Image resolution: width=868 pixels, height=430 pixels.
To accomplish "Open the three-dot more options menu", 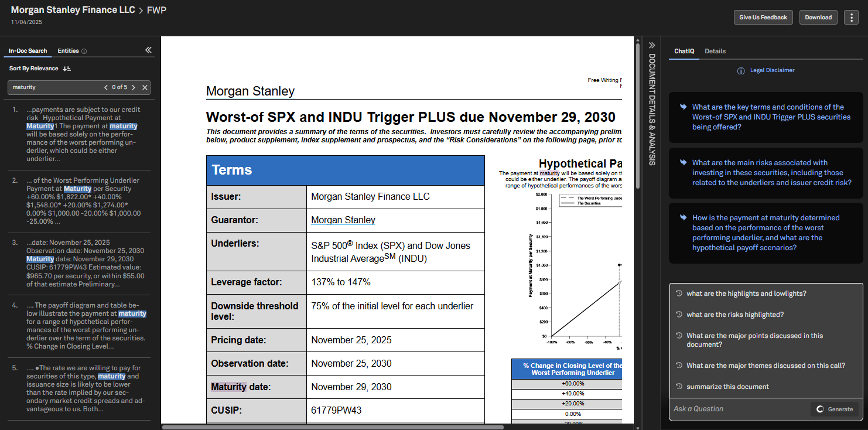I will click(850, 18).
